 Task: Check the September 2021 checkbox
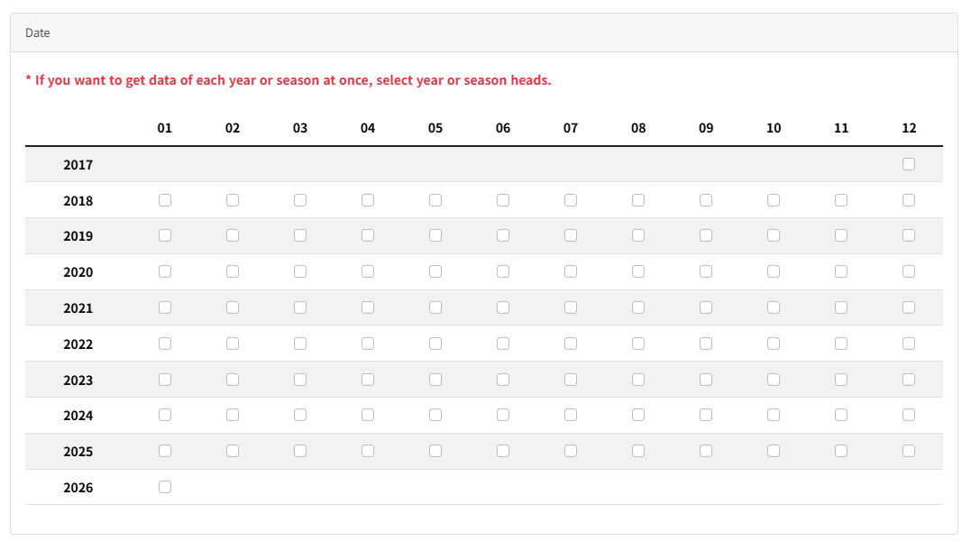tap(706, 307)
